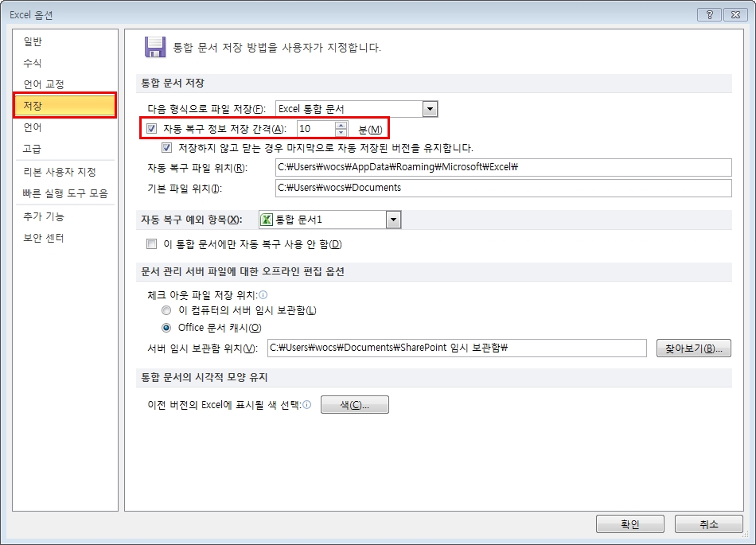Open the 언어 교정 options category
The width and height of the screenshot is (756, 545).
44,84
